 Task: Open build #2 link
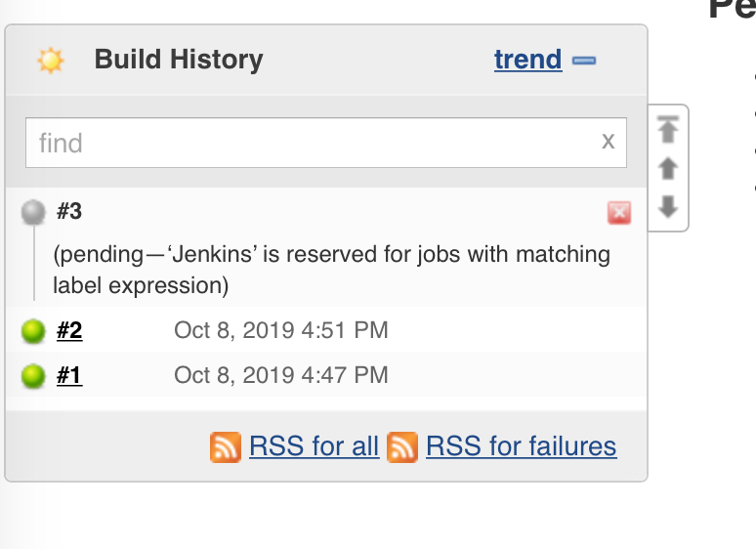click(x=69, y=330)
